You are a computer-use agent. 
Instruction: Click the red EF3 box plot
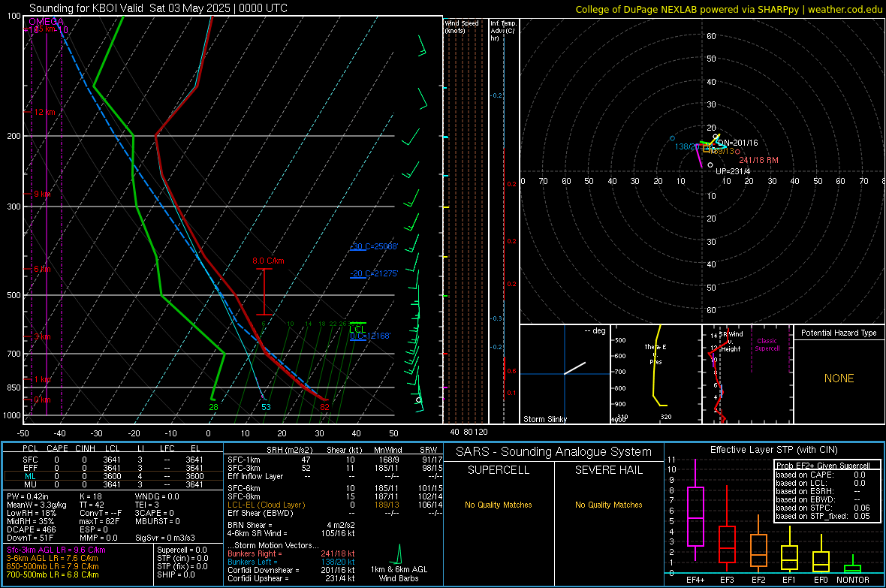727,529
